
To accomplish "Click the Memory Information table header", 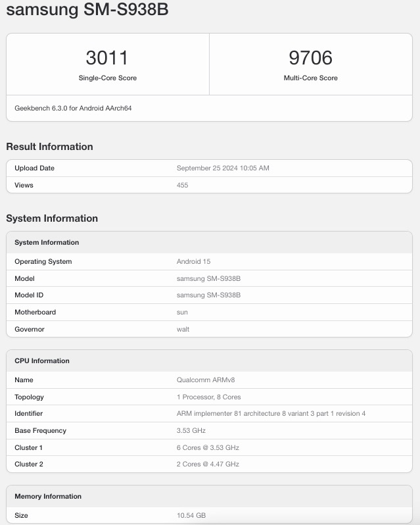I will (48, 497).
